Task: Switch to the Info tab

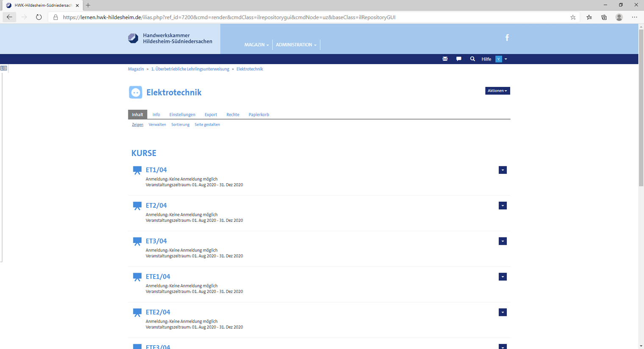Action: pyautogui.click(x=156, y=114)
